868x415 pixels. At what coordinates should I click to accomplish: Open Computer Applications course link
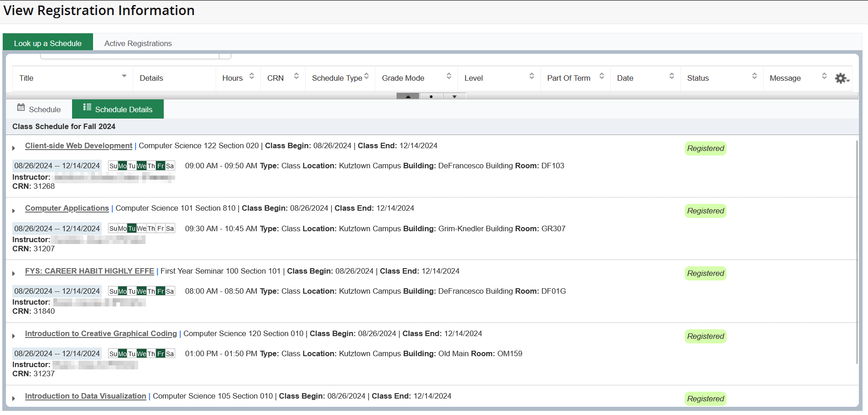pyautogui.click(x=67, y=208)
